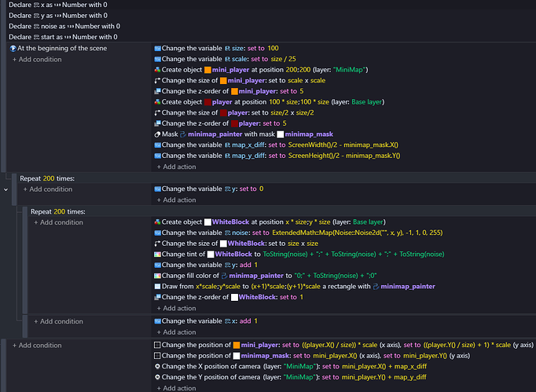Edit 'size / 25' expression in scale action
The image size is (536, 392).
pos(284,59)
